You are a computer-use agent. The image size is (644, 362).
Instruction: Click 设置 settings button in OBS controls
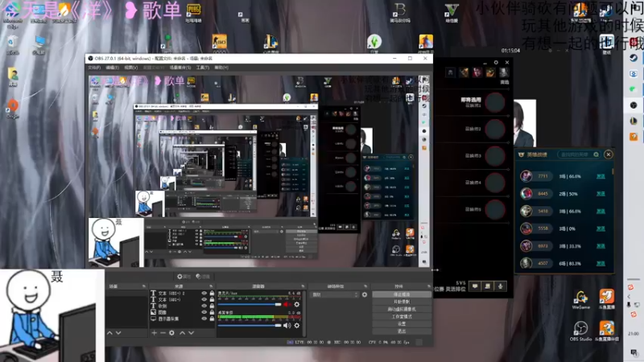402,324
